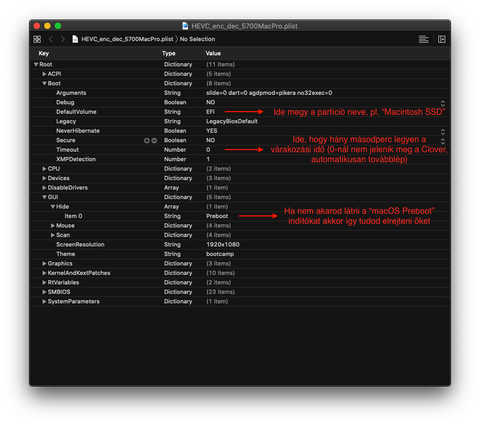The width and height of the screenshot is (480, 425).
Task: Add a row next to Secure
Action: click(146, 141)
